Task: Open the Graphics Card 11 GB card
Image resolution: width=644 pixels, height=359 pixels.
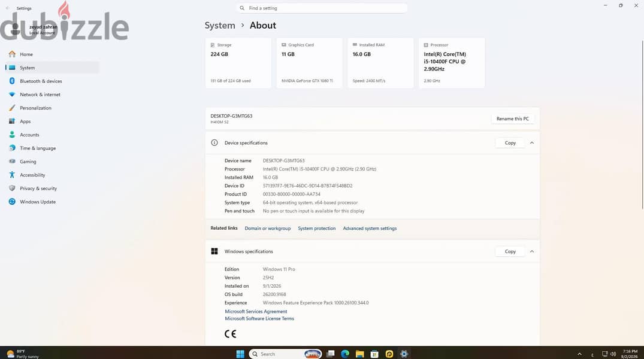Action: 309,63
